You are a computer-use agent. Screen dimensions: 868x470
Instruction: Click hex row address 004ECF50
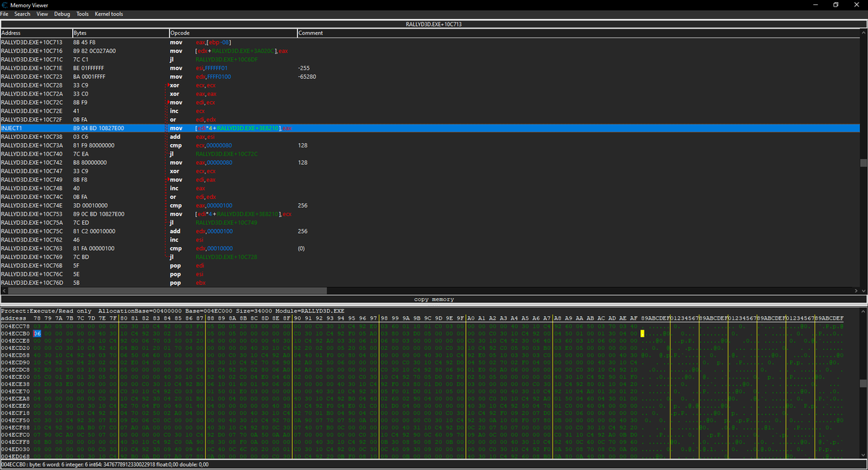(x=14, y=420)
